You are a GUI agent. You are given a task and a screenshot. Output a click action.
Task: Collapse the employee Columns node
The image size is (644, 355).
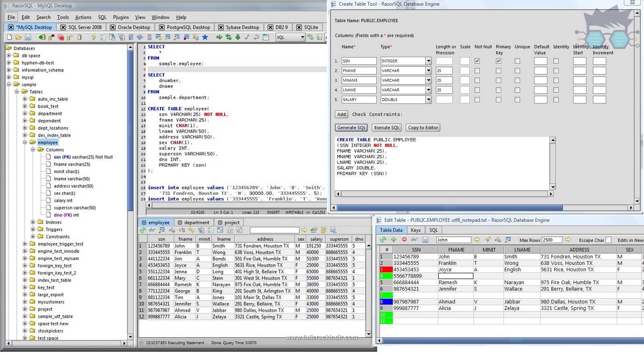click(33, 150)
